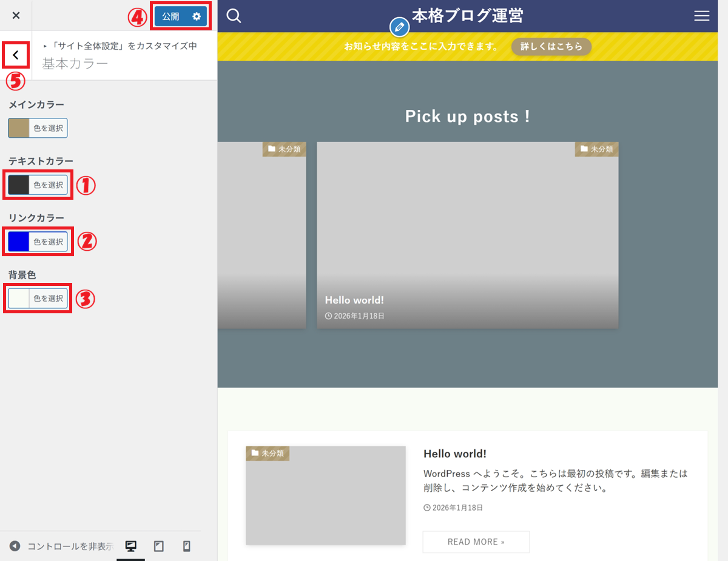Screen dimensions: 728x561
Task: Click the search magnifier icon in the header
Action: pos(234,16)
